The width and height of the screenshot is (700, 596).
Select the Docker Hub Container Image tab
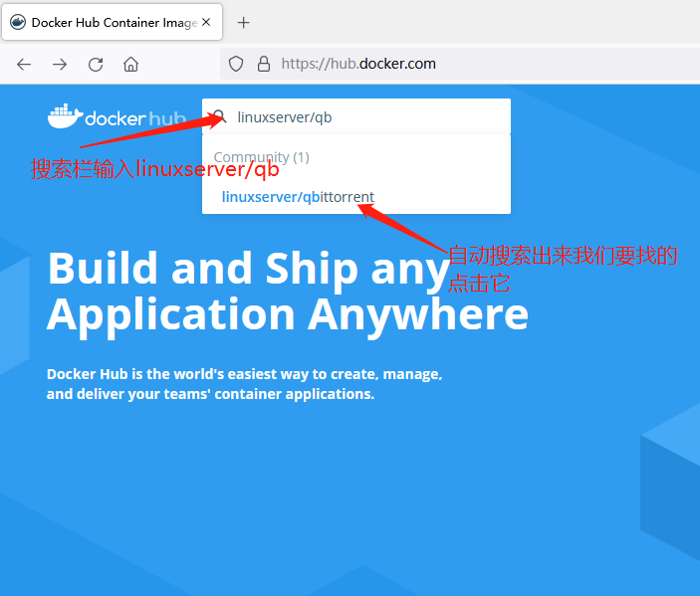[x=113, y=22]
